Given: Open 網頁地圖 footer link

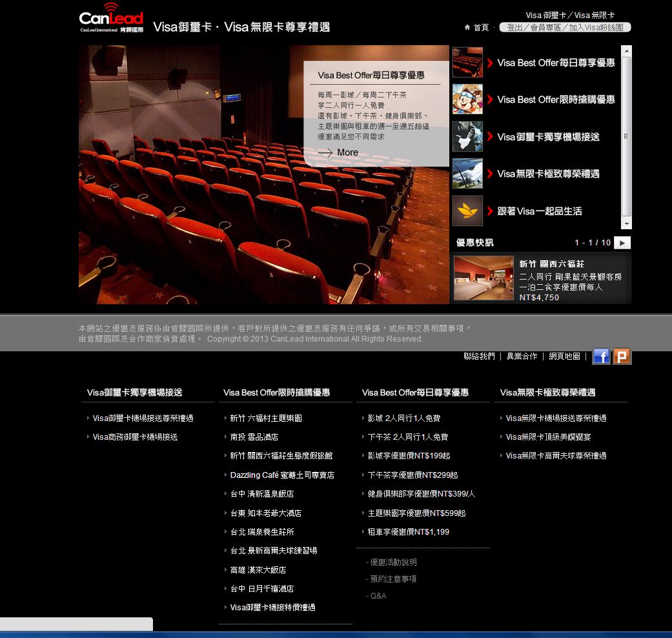Looking at the screenshot, I should [x=564, y=356].
